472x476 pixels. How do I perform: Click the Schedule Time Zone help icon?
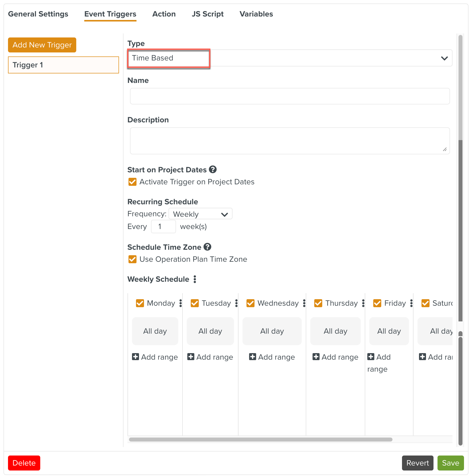(207, 247)
